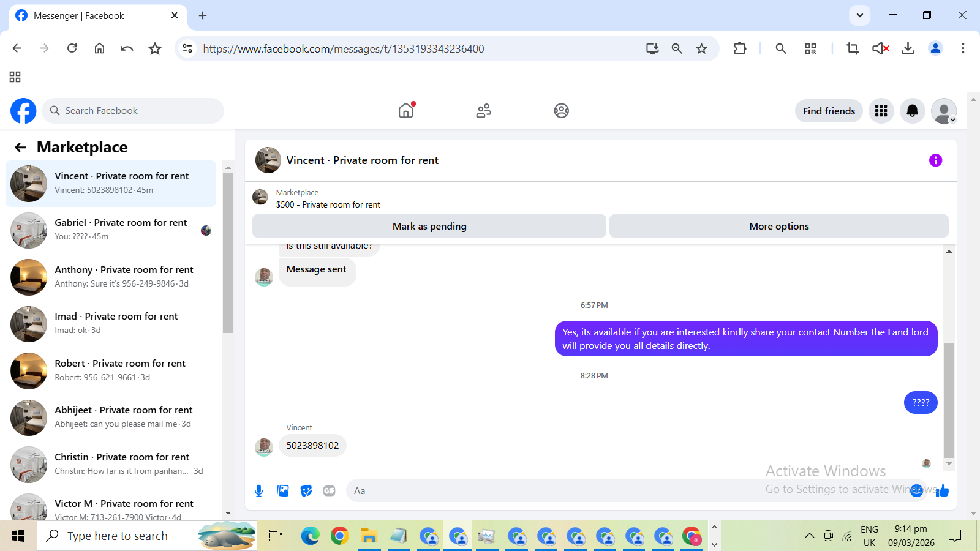Attach a file using the photo icon
The width and height of the screenshot is (980, 551).
click(283, 491)
